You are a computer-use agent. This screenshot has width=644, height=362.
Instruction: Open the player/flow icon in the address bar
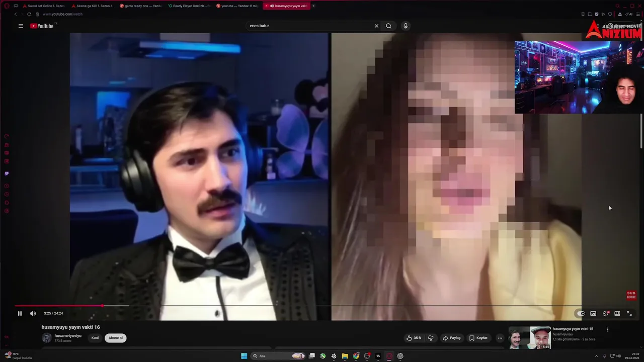(603, 14)
